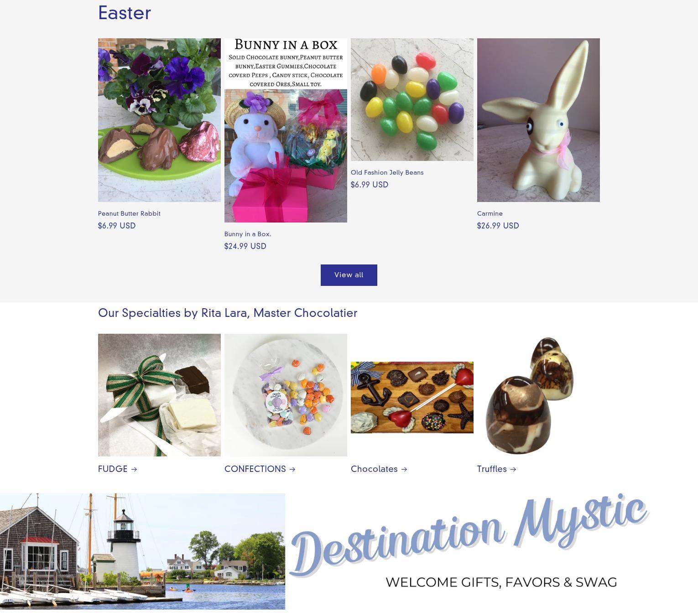Open the Carmine white chocolate bunny image
The height and width of the screenshot is (616, 698).
[538, 120]
